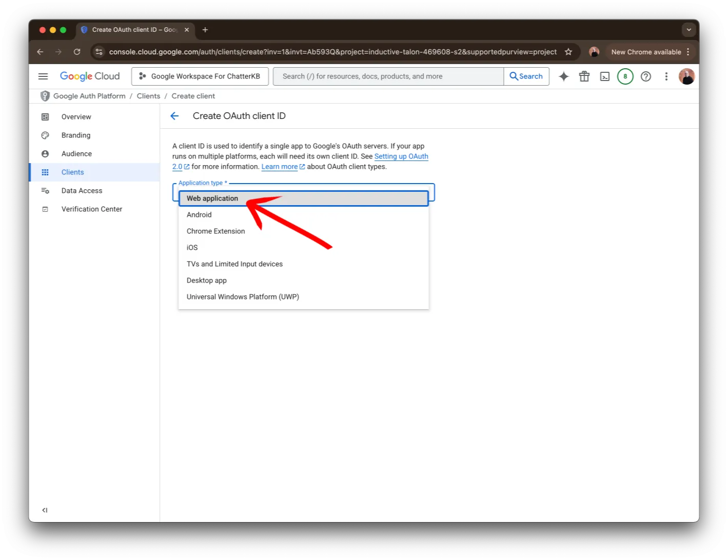Click the Search button

pyautogui.click(x=526, y=76)
